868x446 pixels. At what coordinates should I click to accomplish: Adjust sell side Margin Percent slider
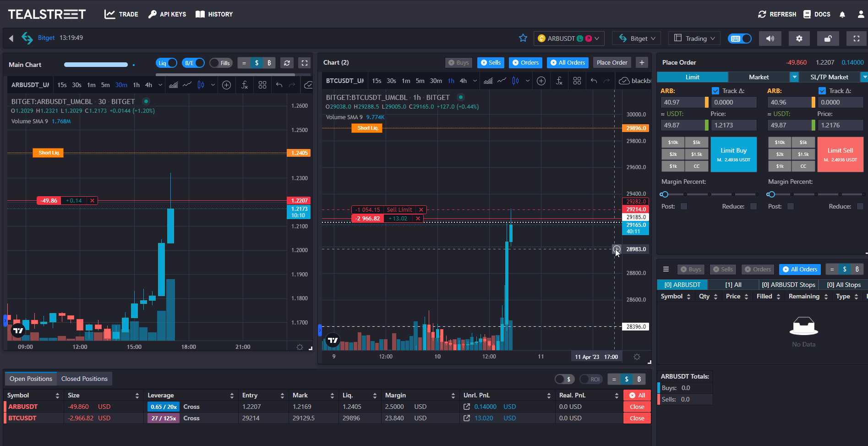pyautogui.click(x=816, y=194)
